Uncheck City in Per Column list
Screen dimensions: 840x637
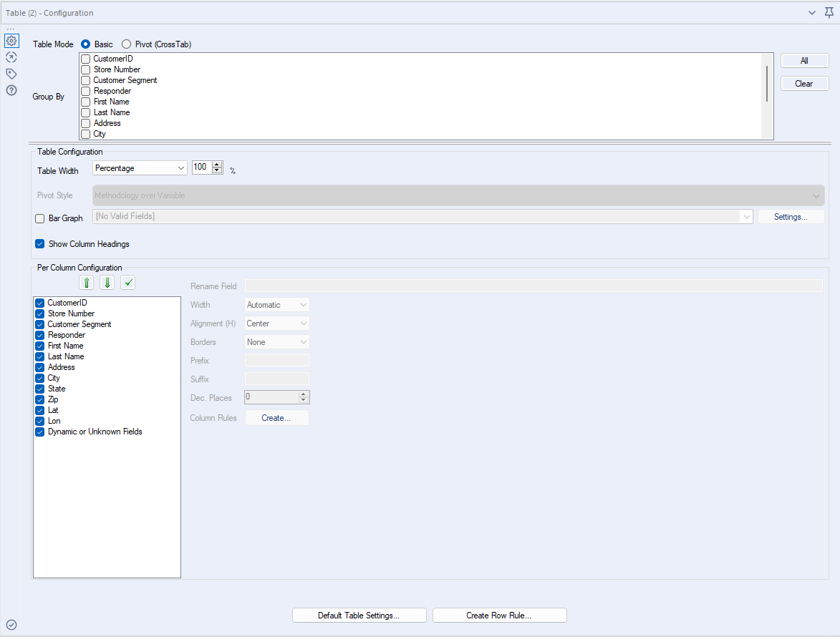[x=39, y=378]
